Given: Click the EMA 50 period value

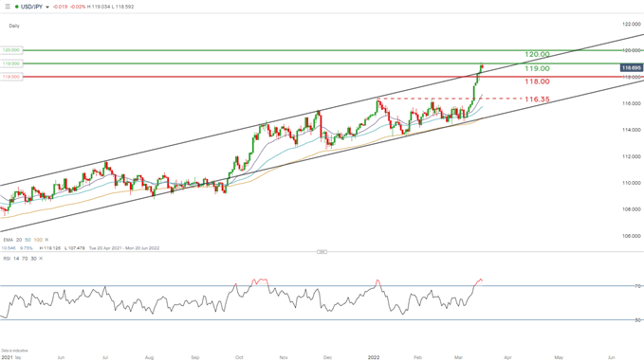Looking at the screenshot, I should [28, 240].
